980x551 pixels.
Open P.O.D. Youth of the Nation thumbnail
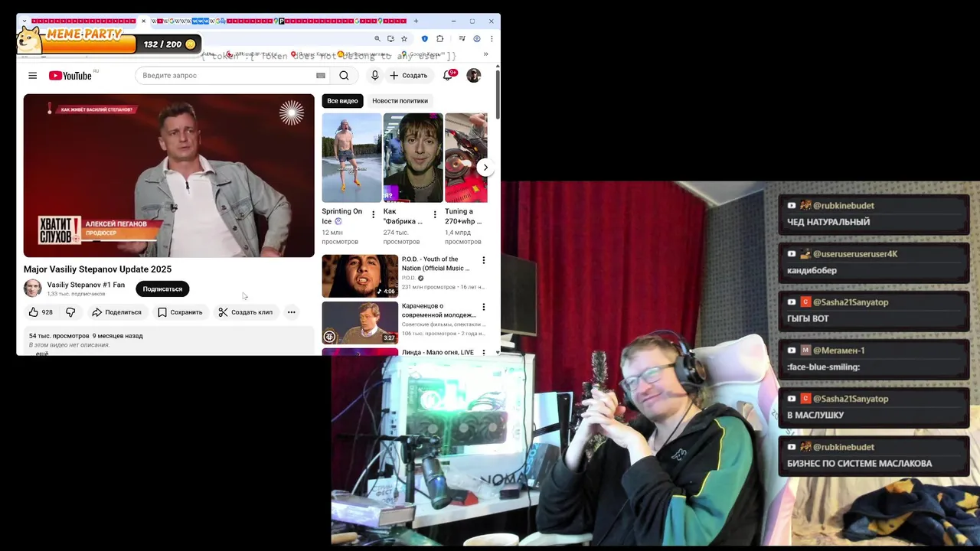(x=360, y=275)
